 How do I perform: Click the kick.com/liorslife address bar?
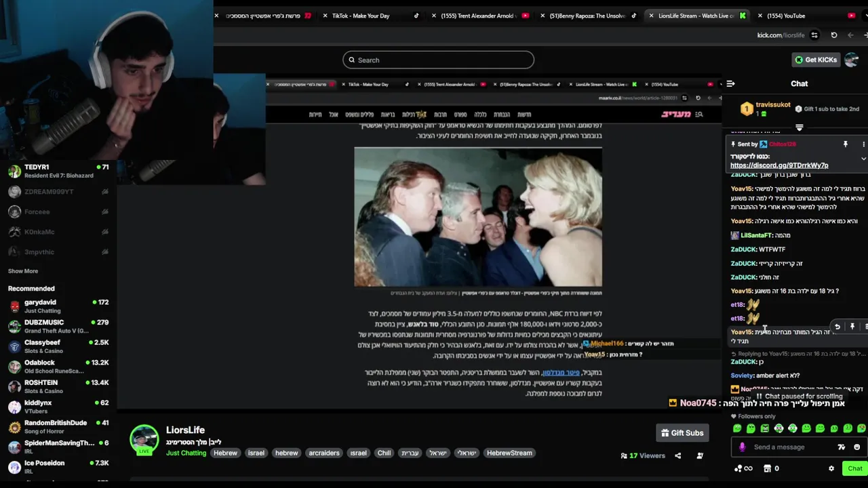coord(781,35)
